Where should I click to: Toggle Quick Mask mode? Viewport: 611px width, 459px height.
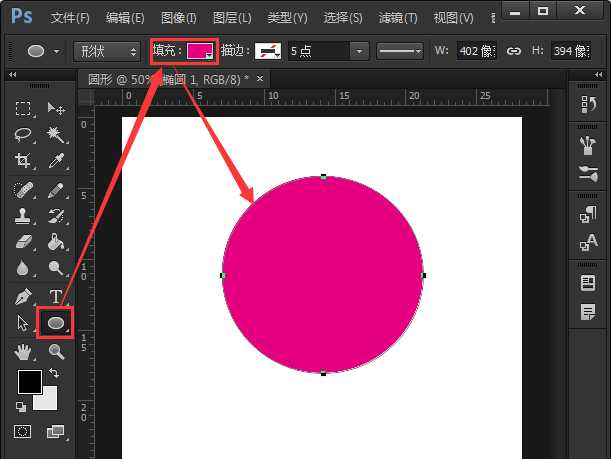click(x=23, y=432)
